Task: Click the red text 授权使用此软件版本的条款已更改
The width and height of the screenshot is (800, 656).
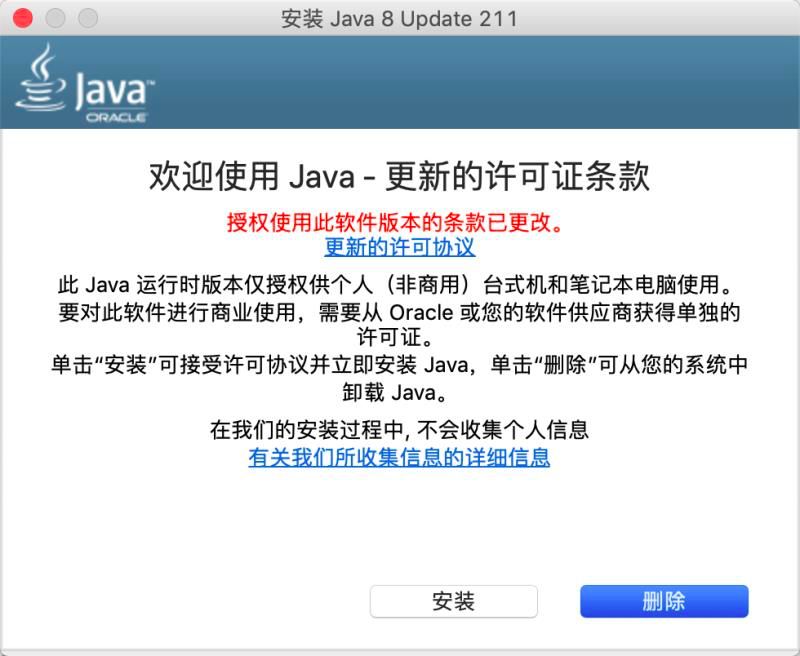Action: tap(395, 222)
